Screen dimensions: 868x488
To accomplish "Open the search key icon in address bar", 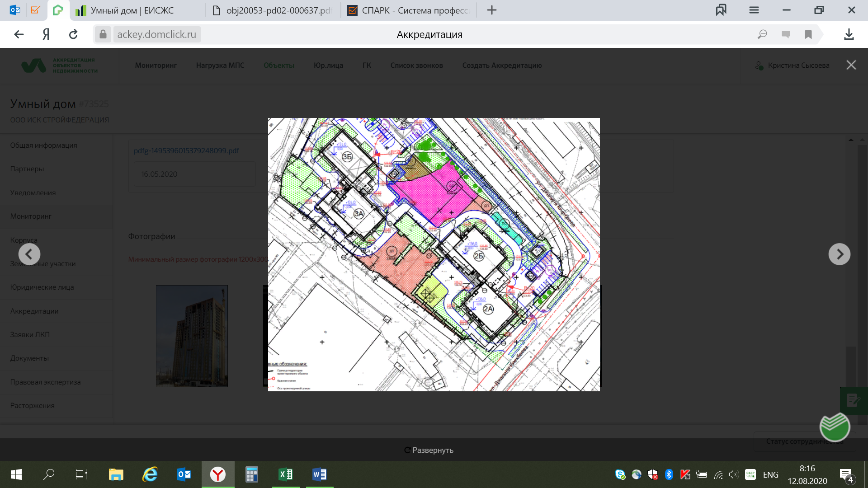I will [762, 34].
